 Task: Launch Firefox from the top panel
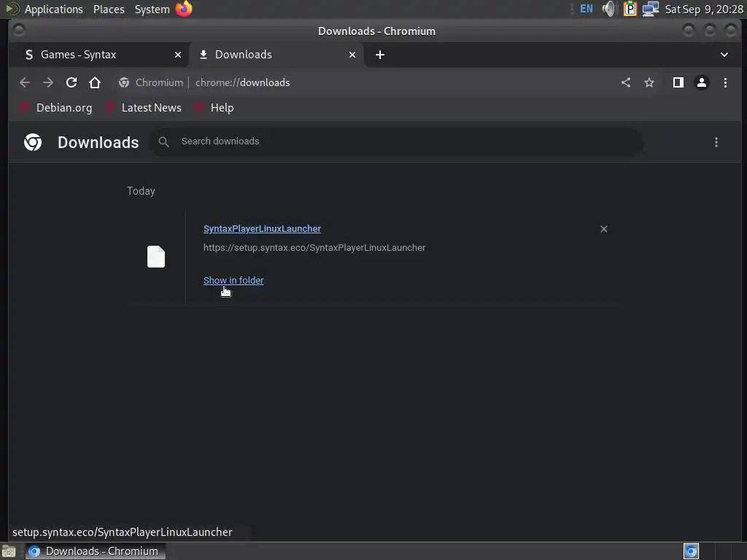184,9
